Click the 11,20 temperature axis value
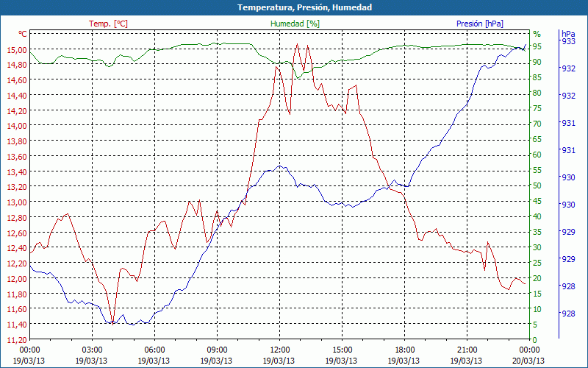The height and width of the screenshot is (368, 588). tap(17, 340)
